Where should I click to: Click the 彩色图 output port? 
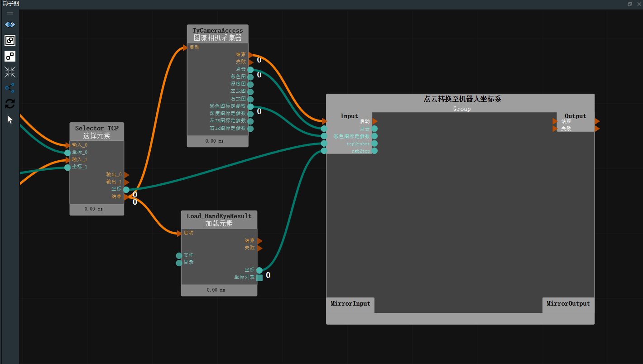pyautogui.click(x=250, y=77)
